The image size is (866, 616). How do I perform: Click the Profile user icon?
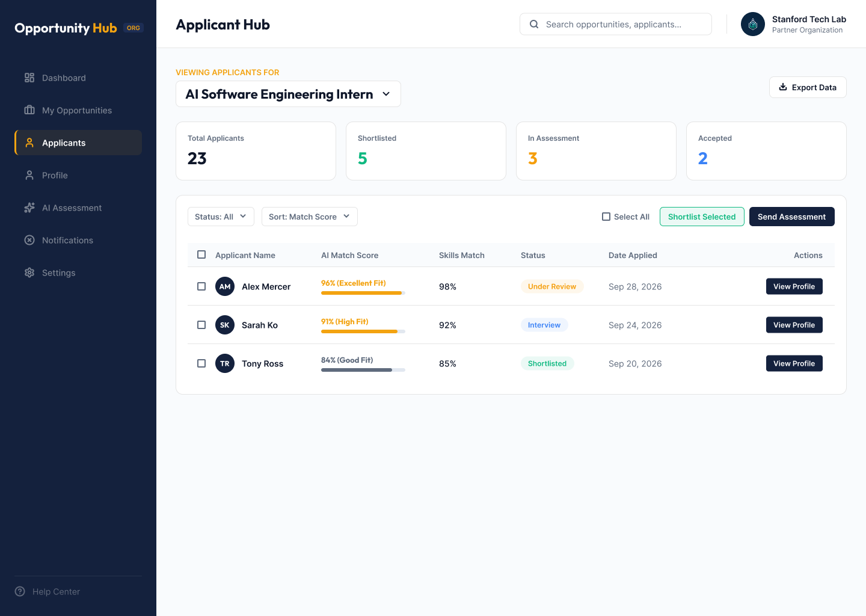(x=29, y=175)
